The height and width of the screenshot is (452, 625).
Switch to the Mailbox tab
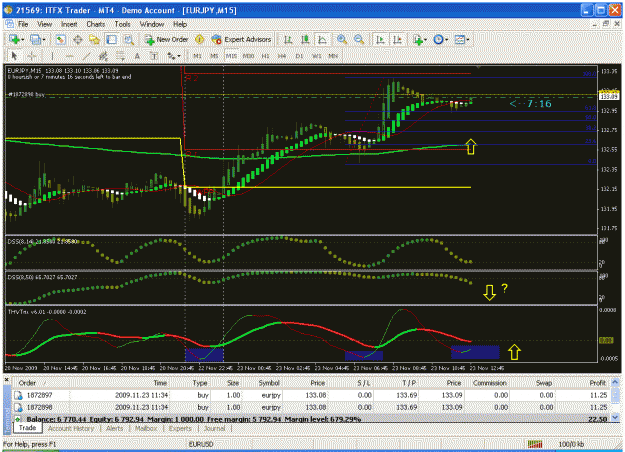pos(146,428)
